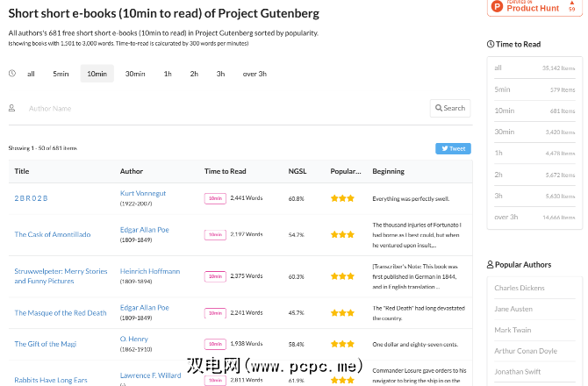Choose 2h 5,672 items in sidebar
The height and width of the screenshot is (386, 588).
pos(534,175)
